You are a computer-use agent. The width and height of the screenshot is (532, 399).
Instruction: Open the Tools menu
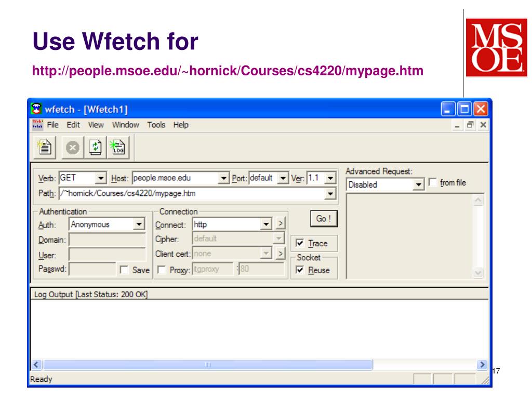(x=156, y=125)
